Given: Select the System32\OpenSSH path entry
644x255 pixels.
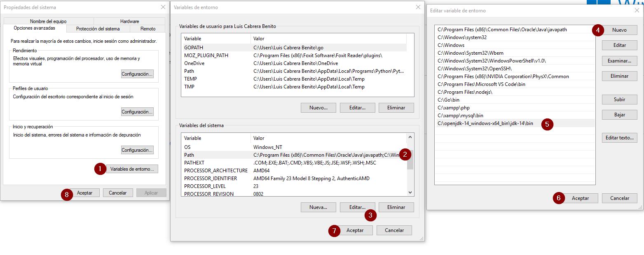Looking at the screenshot, I should click(515, 69).
